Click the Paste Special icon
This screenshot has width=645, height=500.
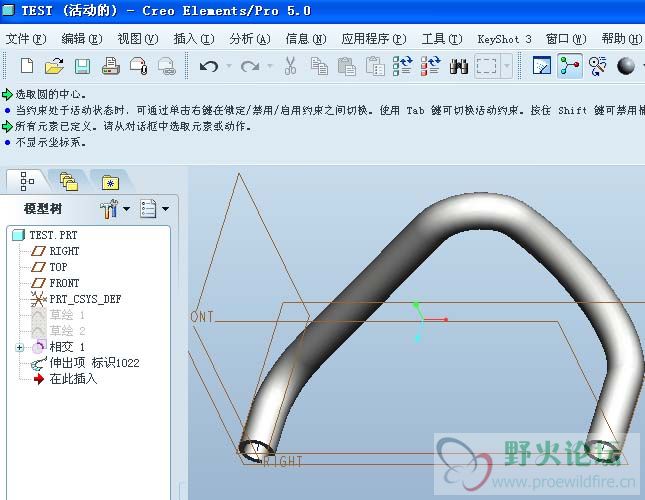375,66
